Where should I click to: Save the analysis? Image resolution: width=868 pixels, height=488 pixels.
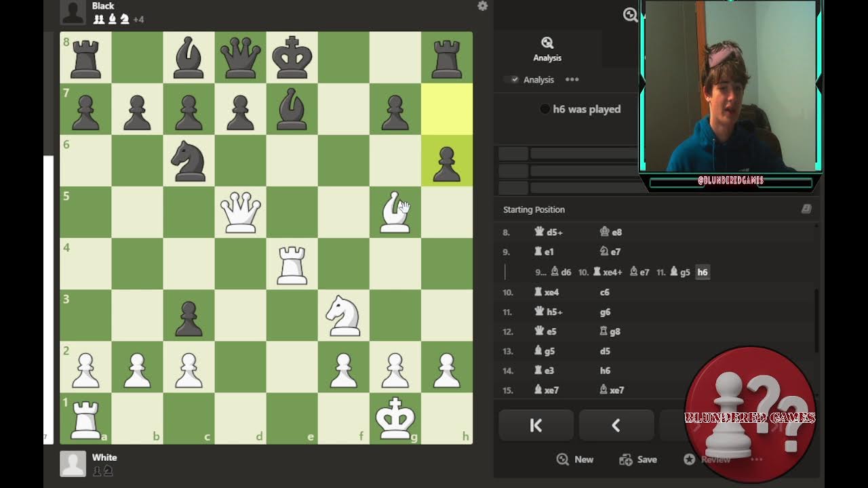coord(638,460)
